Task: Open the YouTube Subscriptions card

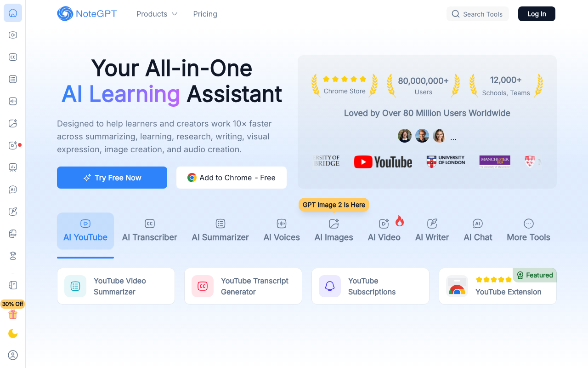Action: 370,286
